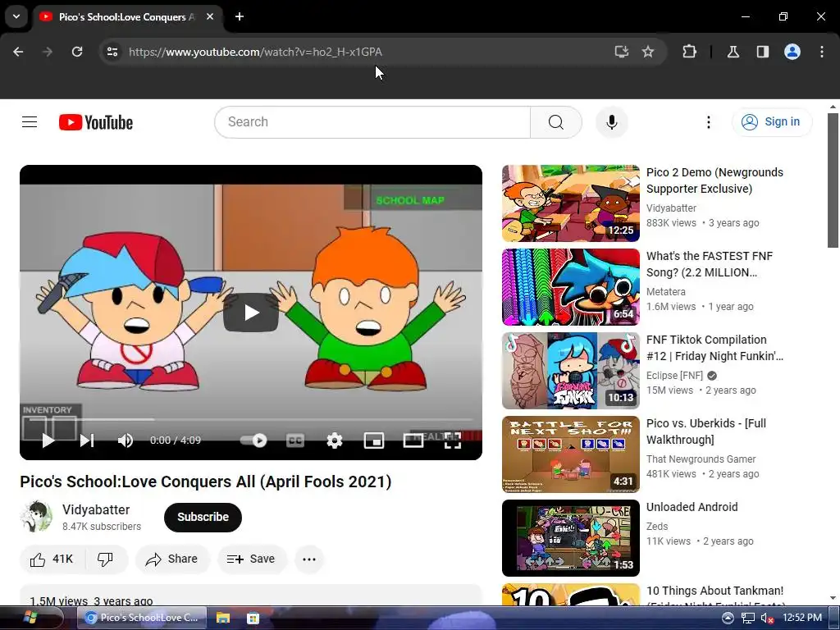Switch to theater mode

(x=413, y=441)
